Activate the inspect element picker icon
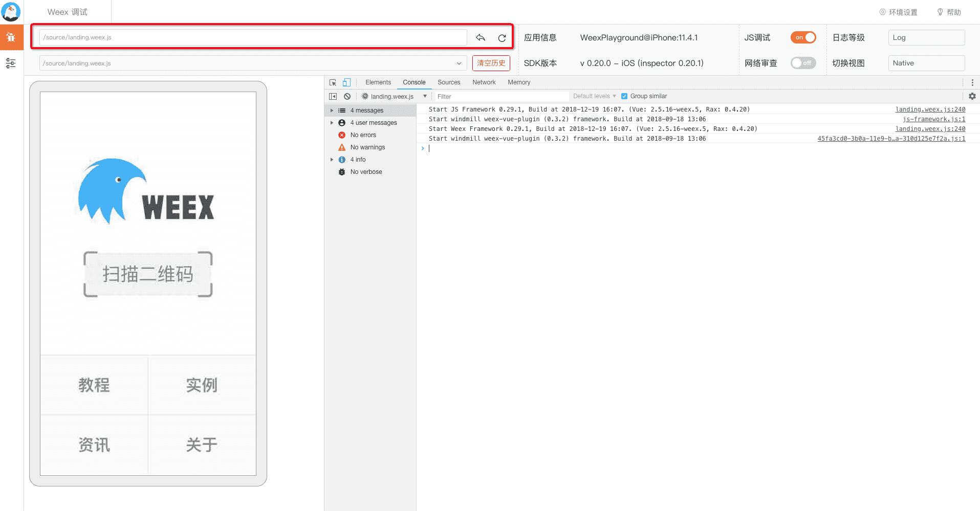The height and width of the screenshot is (511, 980). coord(333,82)
